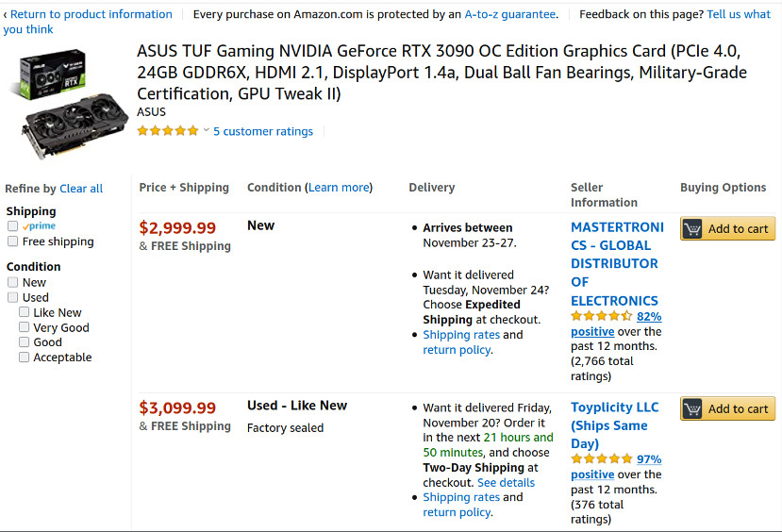Click the cart icon on Toyplicity offer
Viewport: 782px width, 532px height.
(x=692, y=409)
